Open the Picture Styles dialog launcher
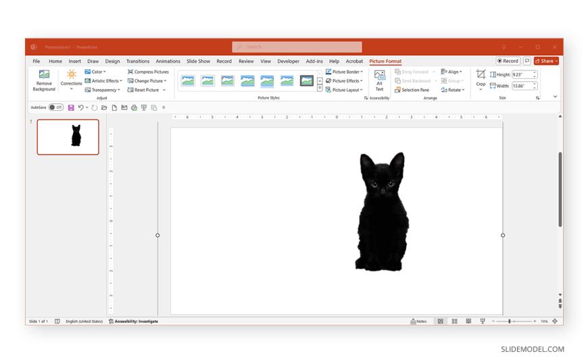The width and height of the screenshot is (588, 364). (x=366, y=98)
